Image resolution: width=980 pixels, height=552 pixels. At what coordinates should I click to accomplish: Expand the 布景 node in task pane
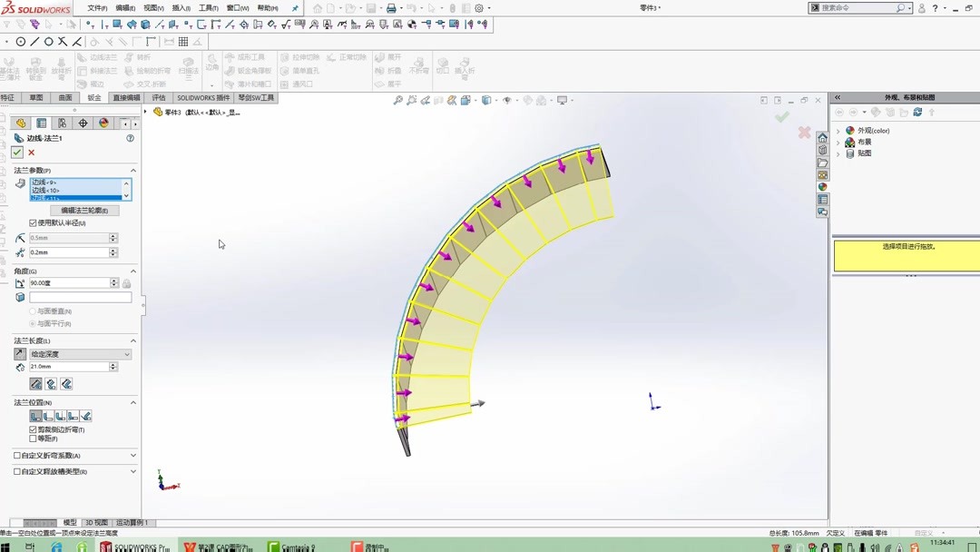point(838,141)
